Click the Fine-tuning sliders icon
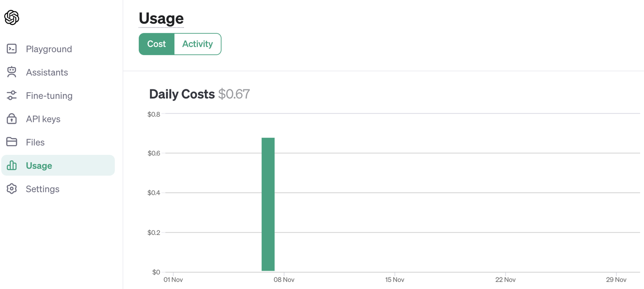 12,96
